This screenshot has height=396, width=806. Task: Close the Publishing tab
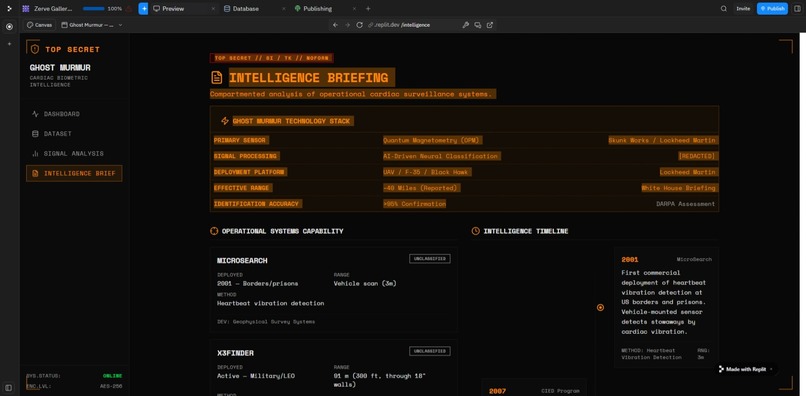click(x=354, y=9)
